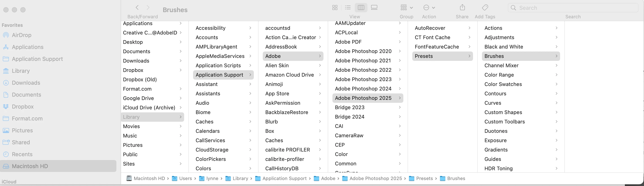This screenshot has height=186, width=644.
Task: Select iCloud Drive (Archive) folder
Action: pyautogui.click(x=153, y=107)
